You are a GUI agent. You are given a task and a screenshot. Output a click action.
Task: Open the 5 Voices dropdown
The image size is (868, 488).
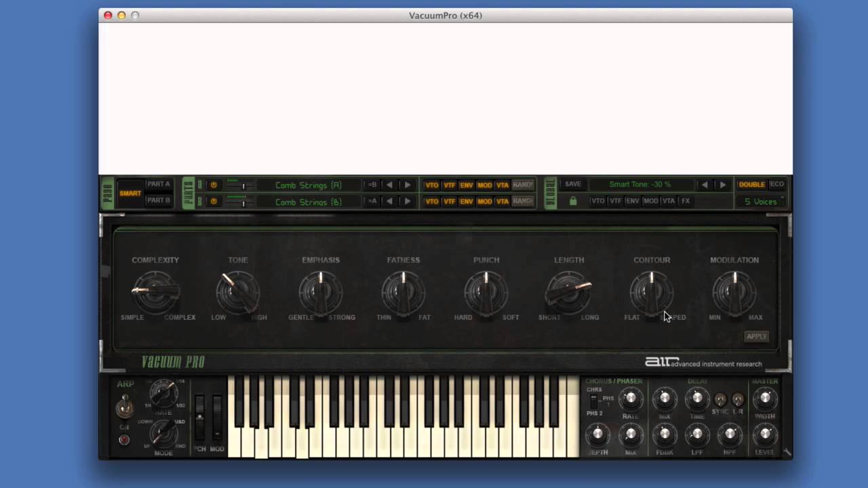[761, 201]
